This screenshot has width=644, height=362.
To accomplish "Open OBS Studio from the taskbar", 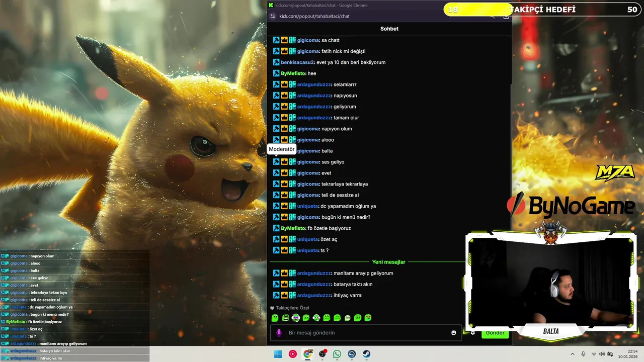I will (322, 354).
